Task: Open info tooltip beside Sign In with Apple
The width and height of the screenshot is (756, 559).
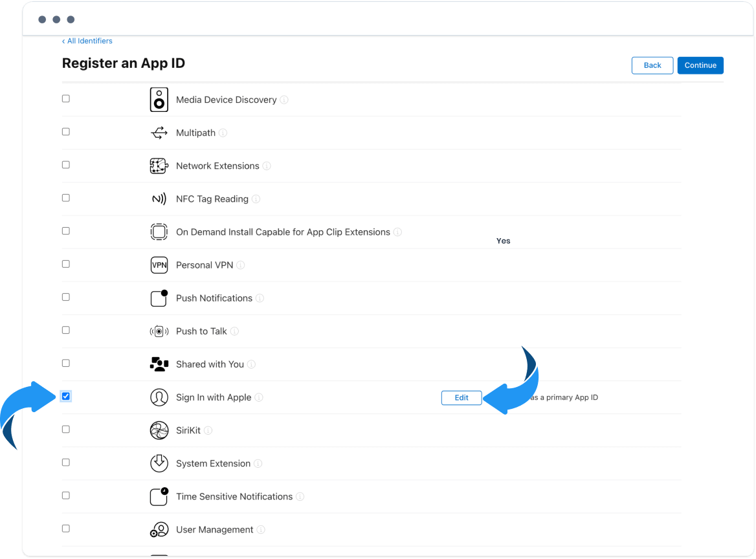Action: [259, 397]
